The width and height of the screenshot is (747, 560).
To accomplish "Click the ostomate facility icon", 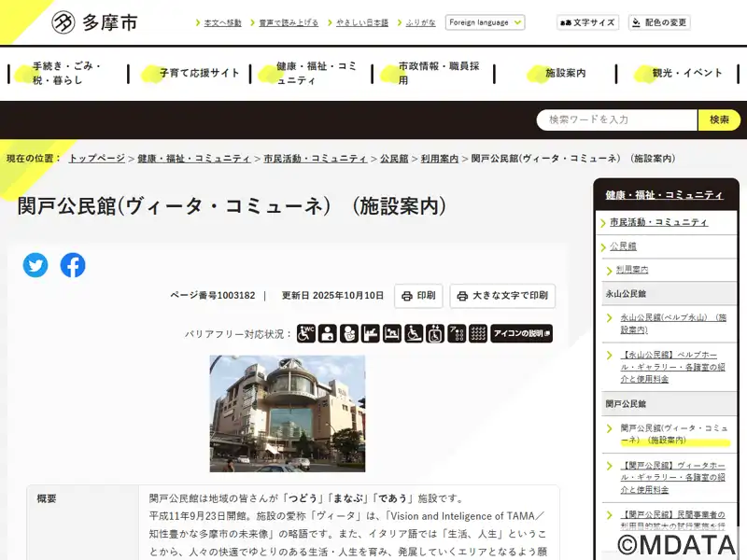I will pos(328,333).
